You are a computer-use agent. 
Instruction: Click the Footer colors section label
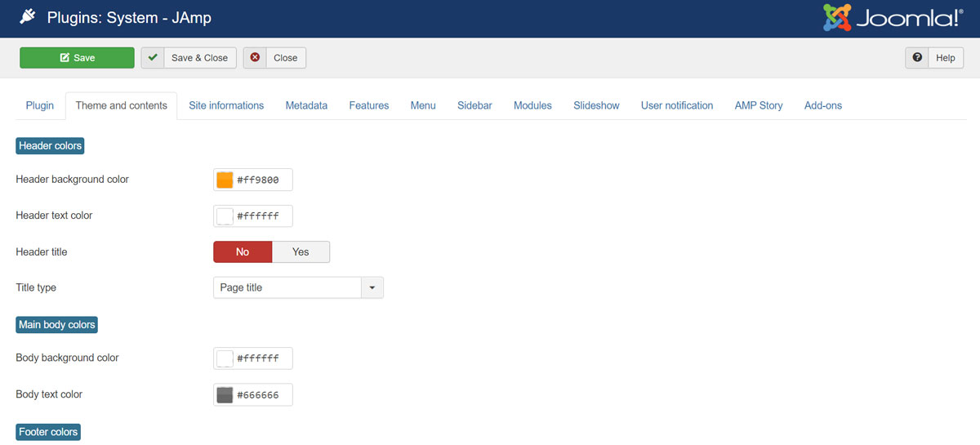point(48,432)
